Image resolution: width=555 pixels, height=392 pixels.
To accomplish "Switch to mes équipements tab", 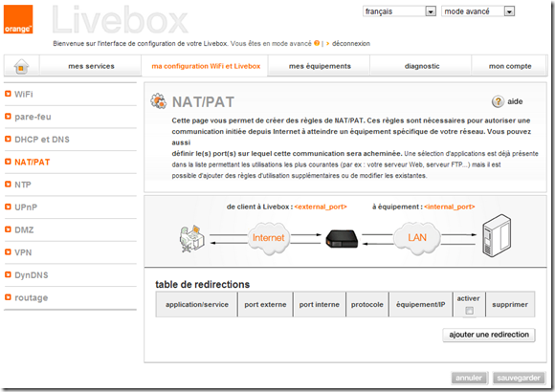I will tap(320, 66).
